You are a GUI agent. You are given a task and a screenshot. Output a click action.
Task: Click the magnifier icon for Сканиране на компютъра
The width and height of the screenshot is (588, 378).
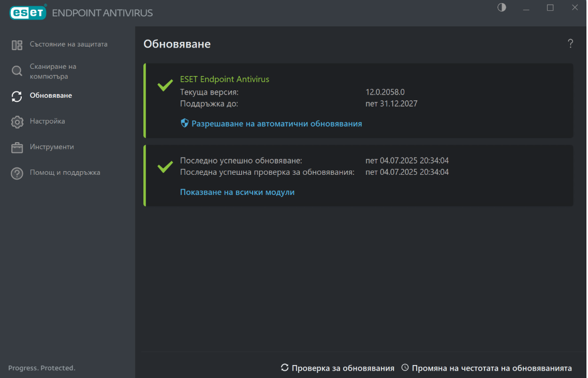(x=17, y=71)
